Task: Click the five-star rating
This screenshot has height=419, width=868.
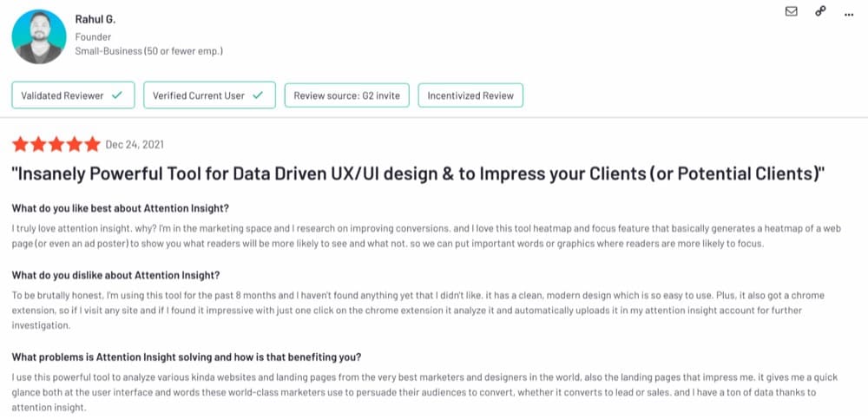Action: click(x=56, y=145)
